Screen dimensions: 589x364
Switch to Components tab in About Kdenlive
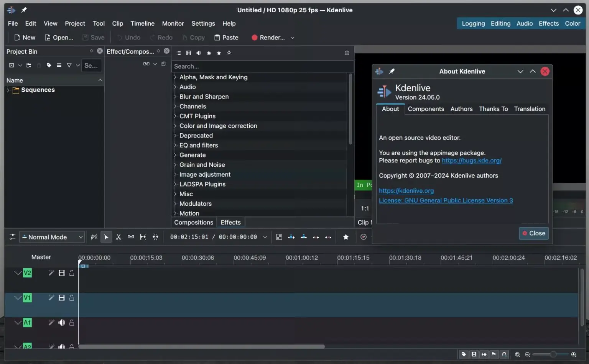click(x=426, y=109)
